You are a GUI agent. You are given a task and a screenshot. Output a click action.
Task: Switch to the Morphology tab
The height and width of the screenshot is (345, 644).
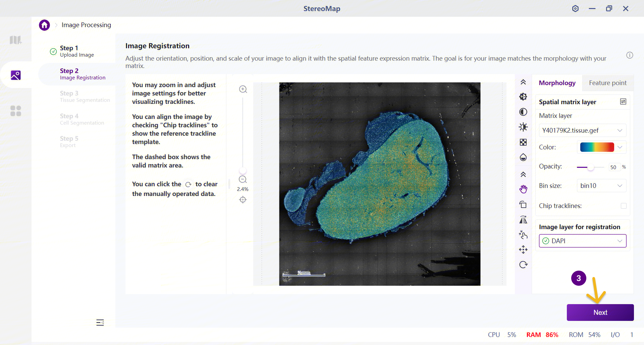(557, 83)
